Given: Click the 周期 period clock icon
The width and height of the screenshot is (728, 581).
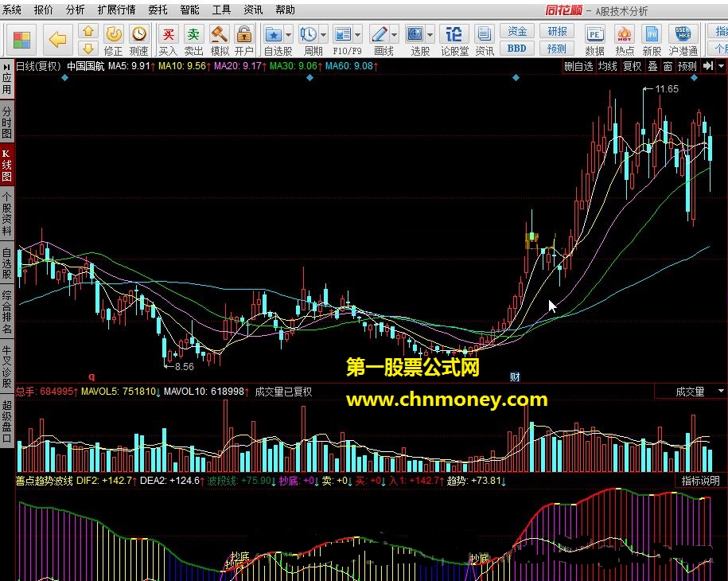Looking at the screenshot, I should 308,35.
